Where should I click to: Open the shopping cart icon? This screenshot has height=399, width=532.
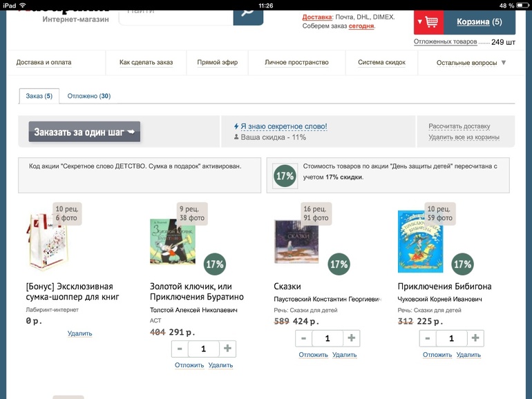(x=433, y=22)
